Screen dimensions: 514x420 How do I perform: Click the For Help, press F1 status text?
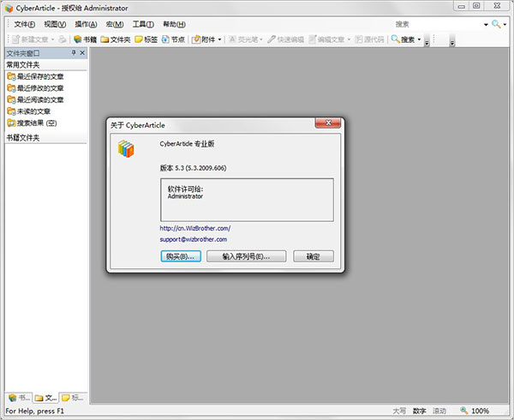35,411
